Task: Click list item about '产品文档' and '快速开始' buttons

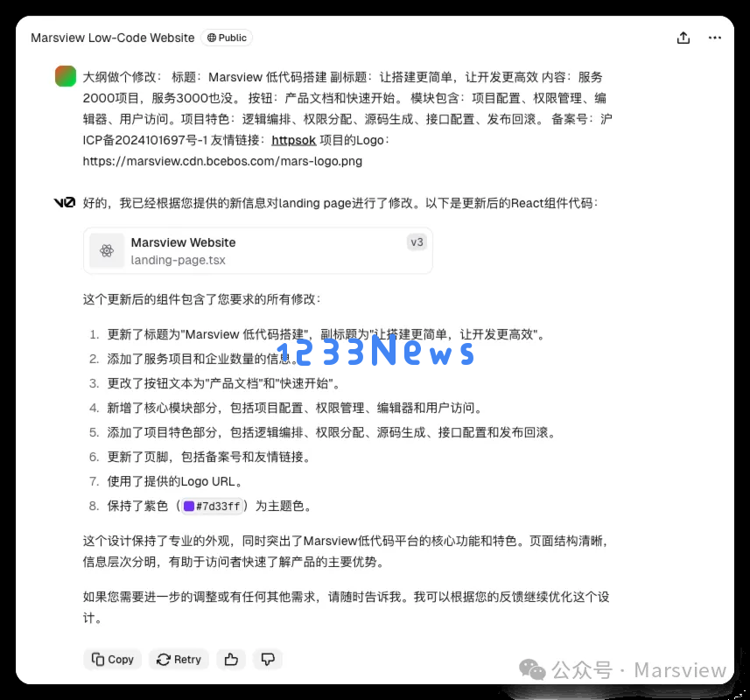Action: click(224, 383)
